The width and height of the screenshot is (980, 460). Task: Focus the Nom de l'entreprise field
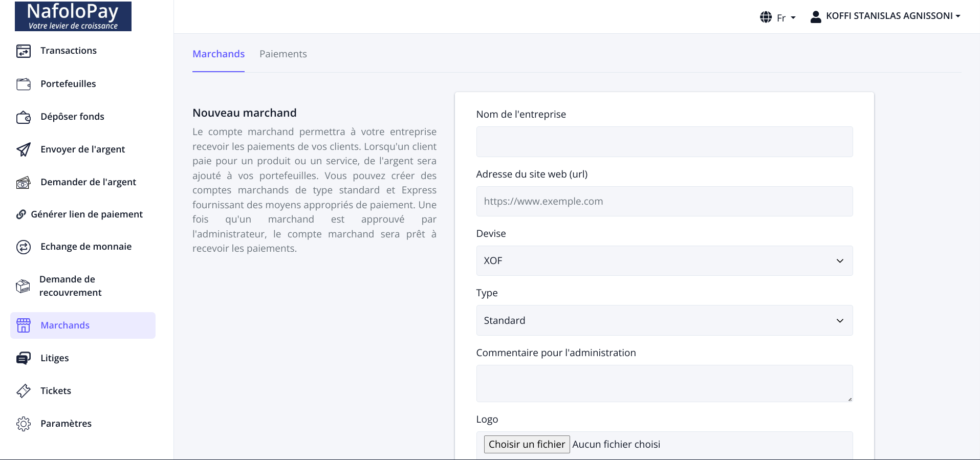[x=664, y=142]
